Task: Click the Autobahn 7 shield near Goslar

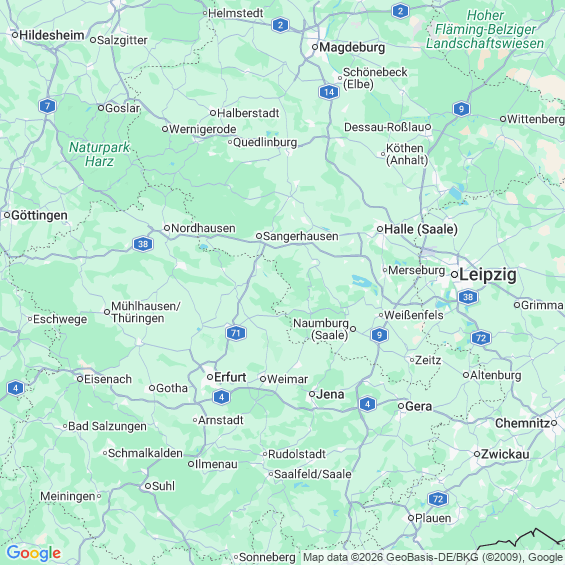Action: point(47,106)
